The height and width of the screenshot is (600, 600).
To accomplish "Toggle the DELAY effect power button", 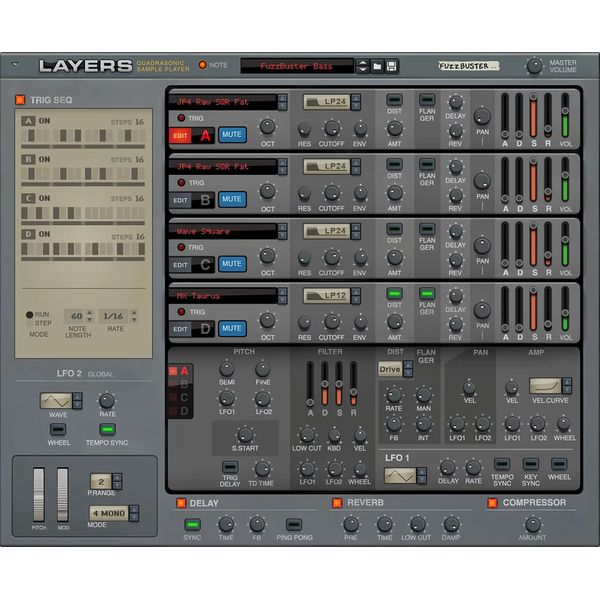I will point(181,503).
